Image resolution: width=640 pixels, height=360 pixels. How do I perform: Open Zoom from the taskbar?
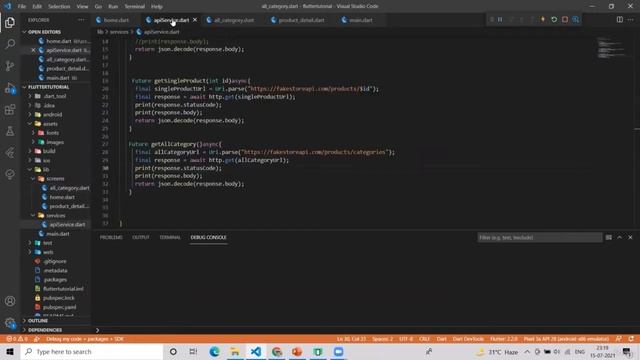point(338,351)
